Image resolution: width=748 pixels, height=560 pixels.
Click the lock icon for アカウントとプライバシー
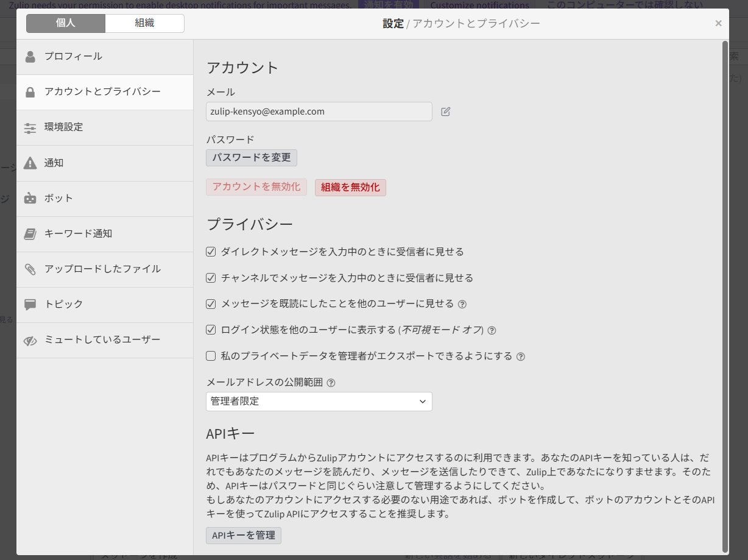[30, 91]
